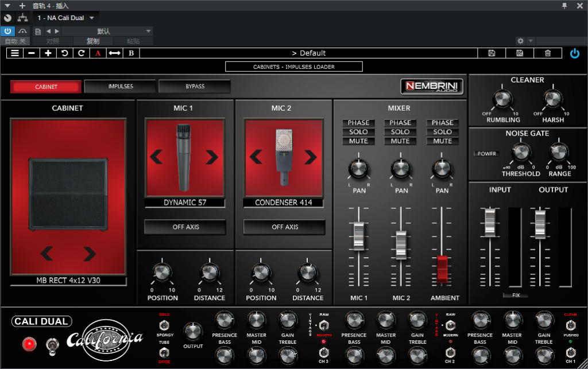Viewport: 588px width, 369px height.
Task: Open the Default preset name selector
Action: coord(308,53)
